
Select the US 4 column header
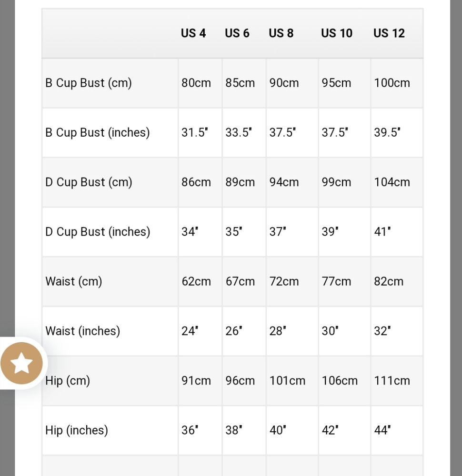click(x=193, y=33)
